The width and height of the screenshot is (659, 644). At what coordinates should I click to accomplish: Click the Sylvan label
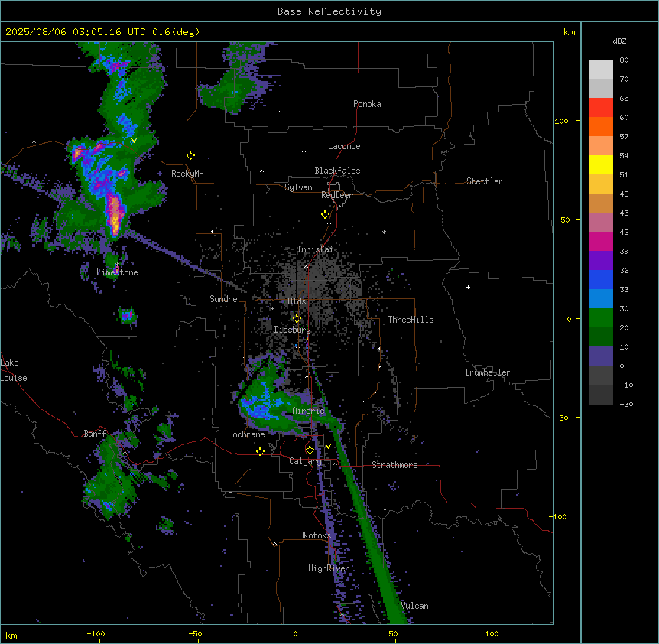(x=298, y=187)
